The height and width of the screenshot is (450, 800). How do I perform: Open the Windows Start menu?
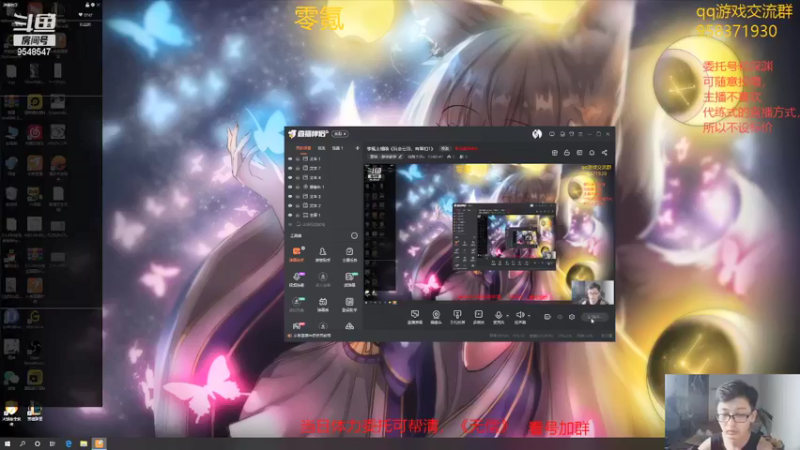point(7,443)
